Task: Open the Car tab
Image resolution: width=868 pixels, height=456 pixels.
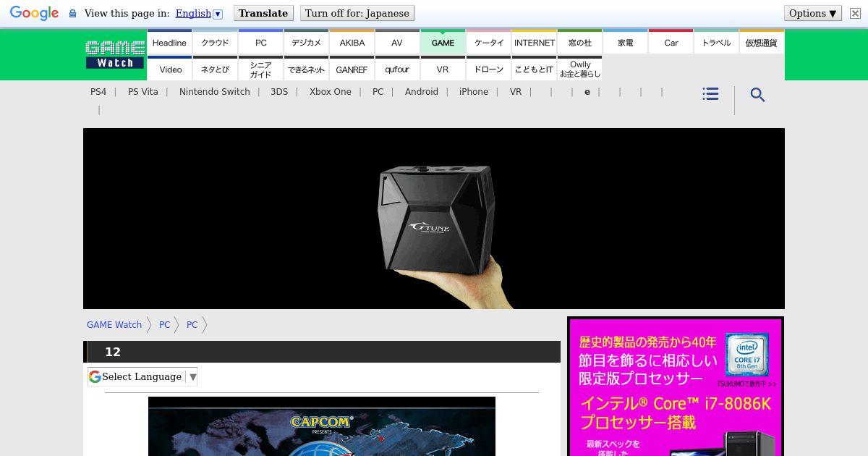Action: tap(671, 43)
